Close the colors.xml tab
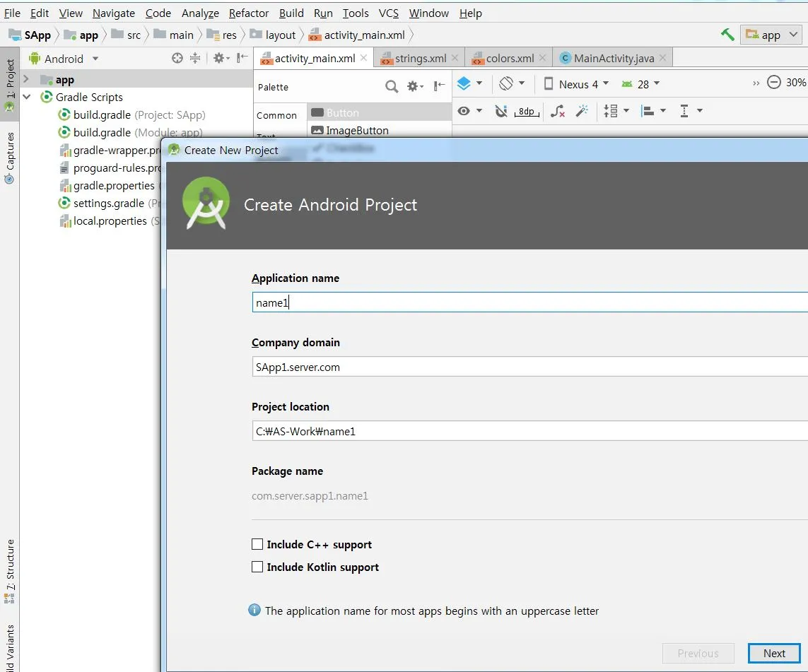The width and height of the screenshot is (808, 672). coord(543,58)
